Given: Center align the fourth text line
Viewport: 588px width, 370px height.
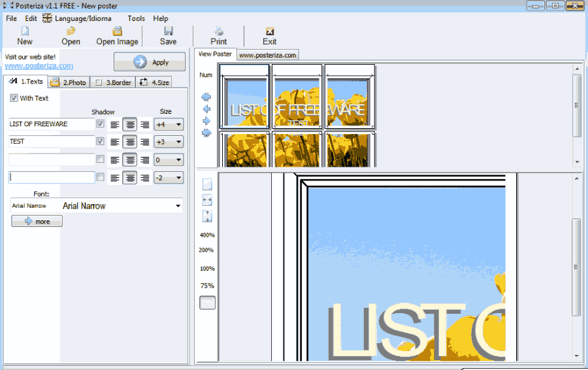Looking at the screenshot, I should (130, 178).
